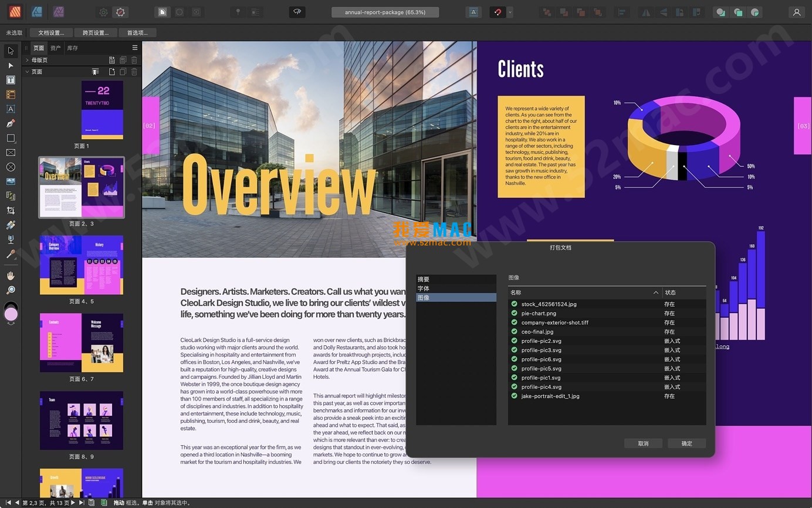Open the account profile icon
Viewport: 812px width, 508px height.
796,12
